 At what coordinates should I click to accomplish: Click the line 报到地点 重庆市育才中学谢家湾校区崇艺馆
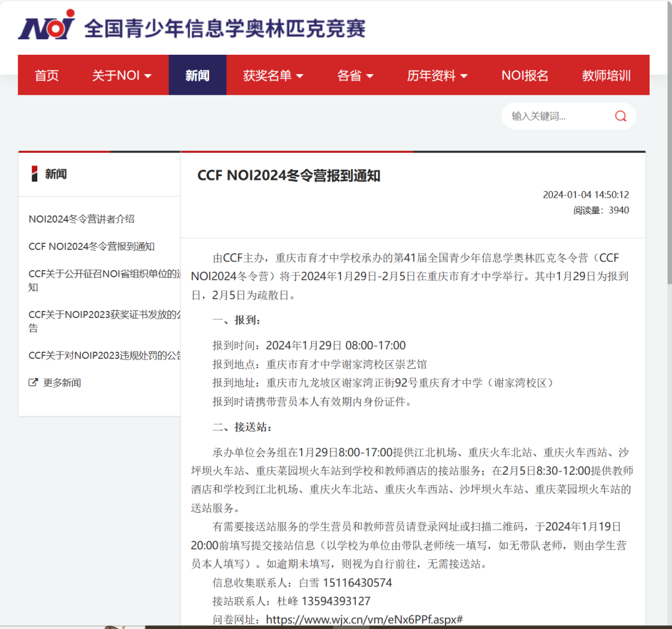click(x=320, y=364)
